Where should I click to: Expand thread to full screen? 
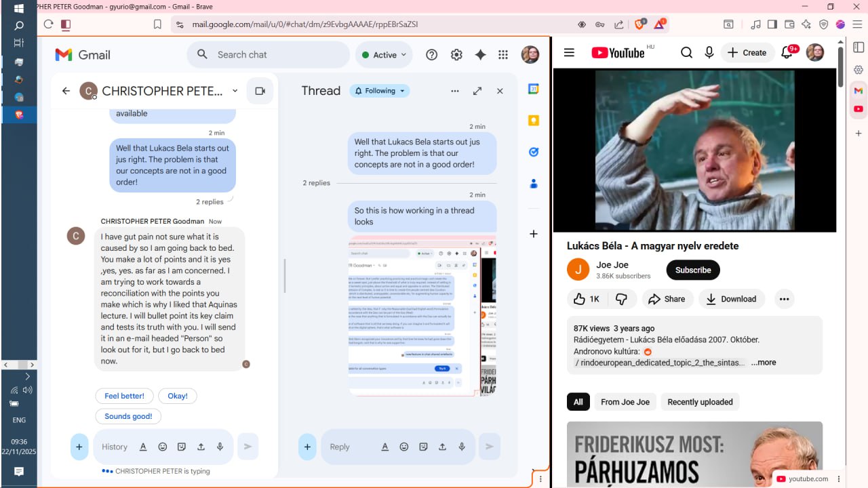click(x=477, y=91)
